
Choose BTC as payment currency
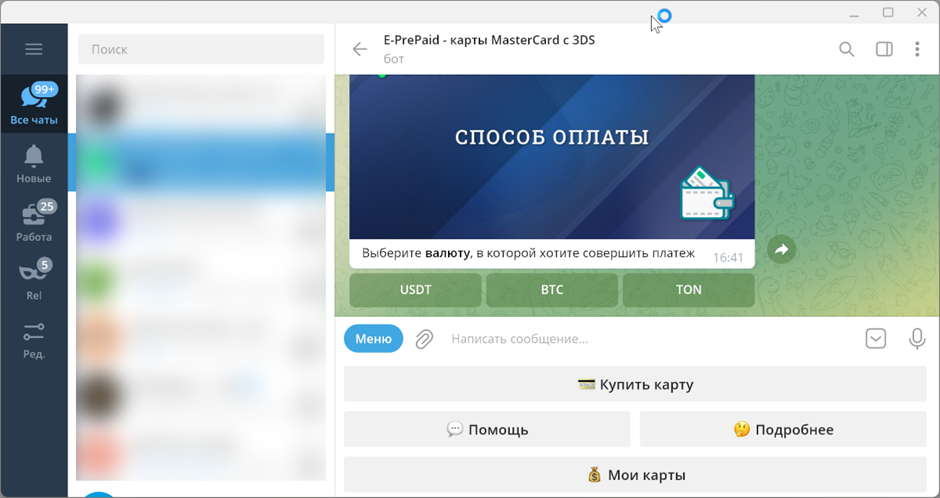point(552,290)
